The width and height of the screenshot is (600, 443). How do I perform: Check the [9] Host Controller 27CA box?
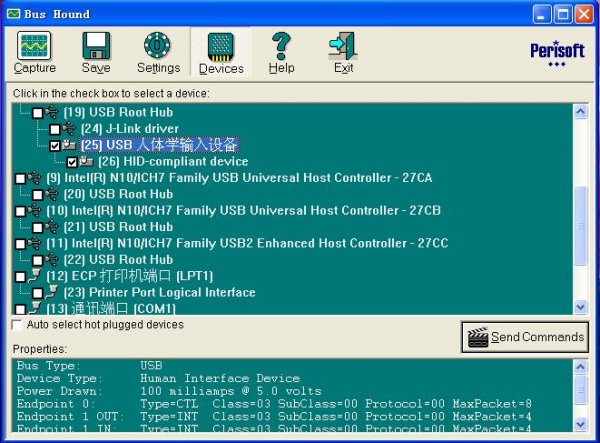[20, 179]
